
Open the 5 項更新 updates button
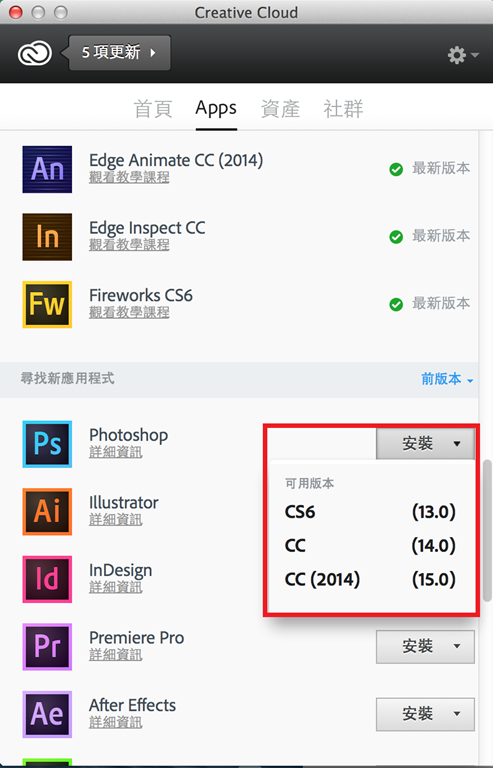[119, 52]
